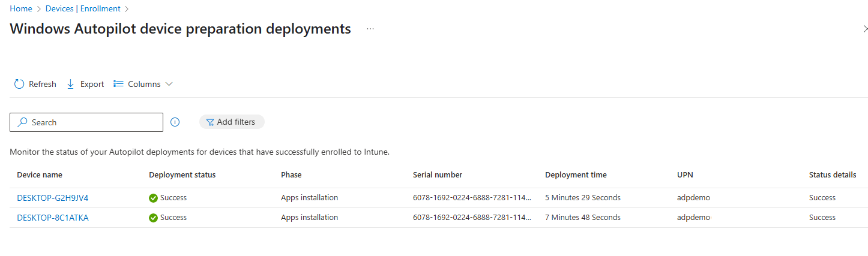Click the green Success icon for DESKTOP-8C1ATKA

coord(154,218)
